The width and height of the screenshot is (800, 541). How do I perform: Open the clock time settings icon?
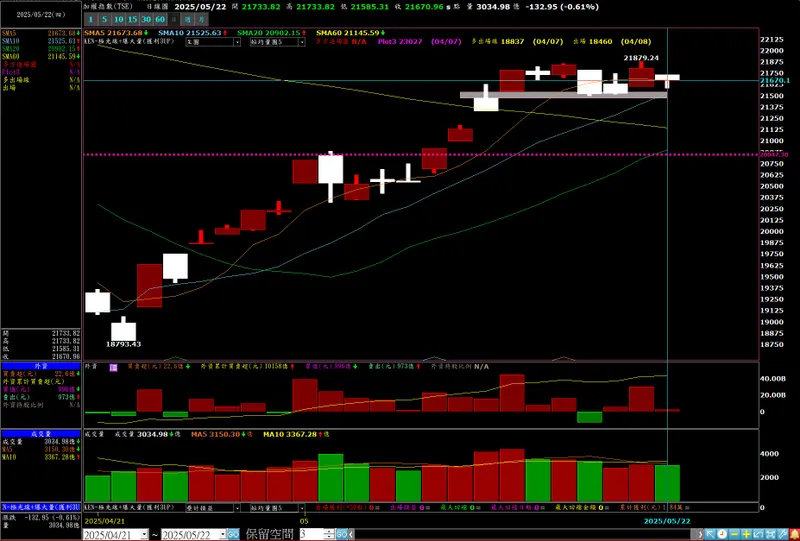coord(722,534)
